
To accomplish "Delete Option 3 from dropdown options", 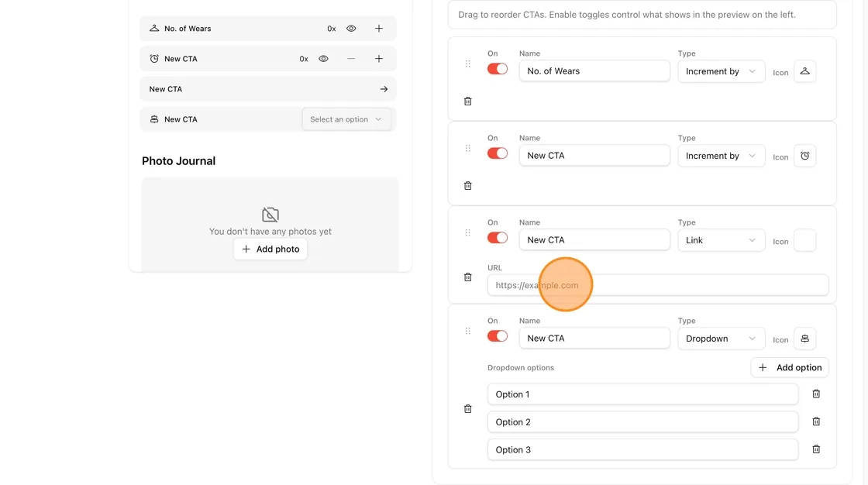I will [816, 449].
